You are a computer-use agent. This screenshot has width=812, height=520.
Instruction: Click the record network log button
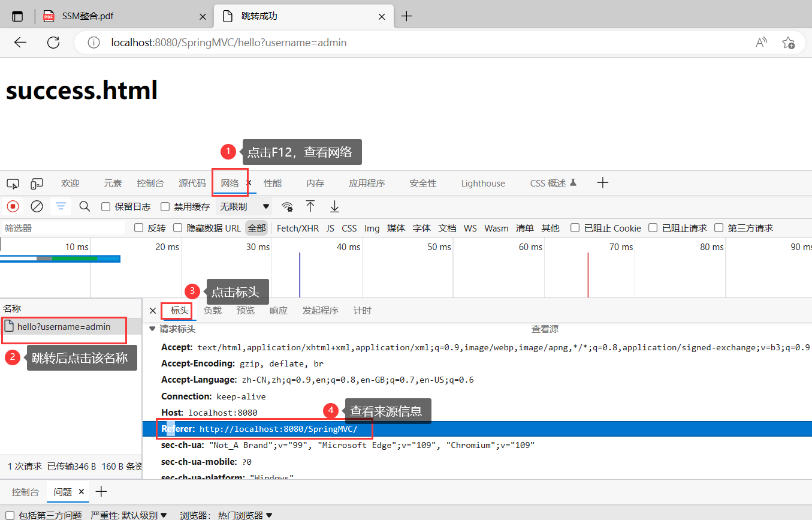[13, 206]
